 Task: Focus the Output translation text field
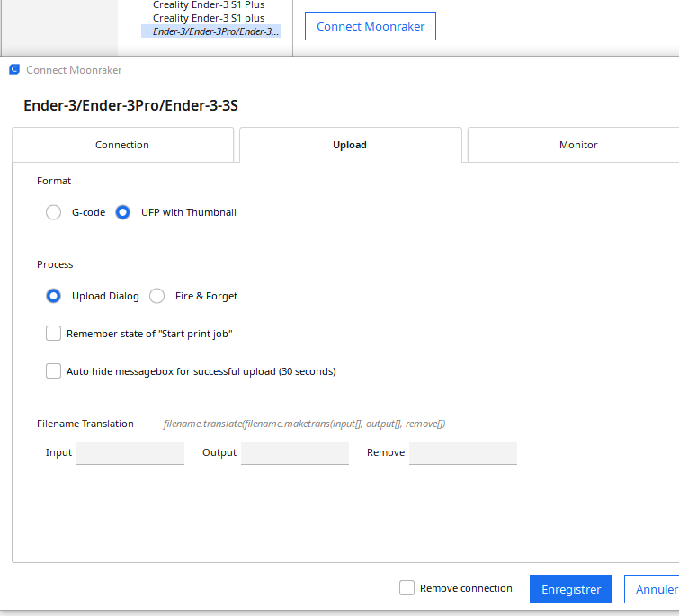(x=294, y=453)
